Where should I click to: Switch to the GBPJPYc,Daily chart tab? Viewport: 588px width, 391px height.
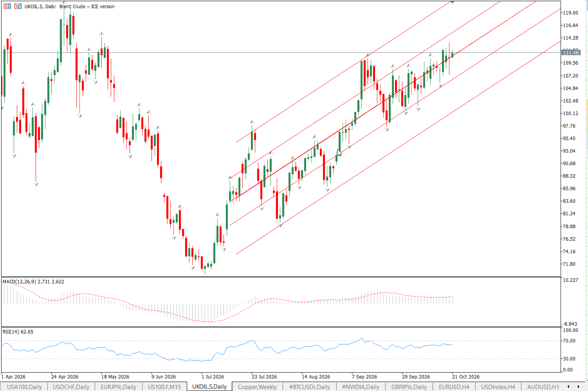click(x=409, y=387)
